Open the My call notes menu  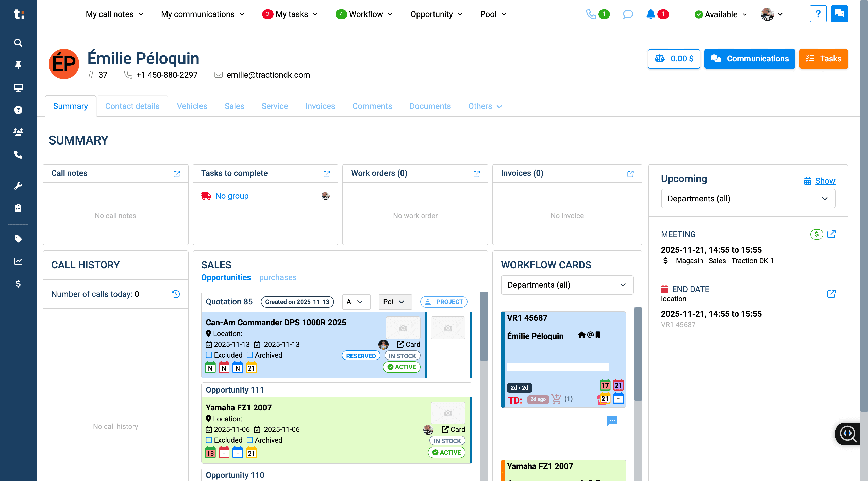(114, 14)
